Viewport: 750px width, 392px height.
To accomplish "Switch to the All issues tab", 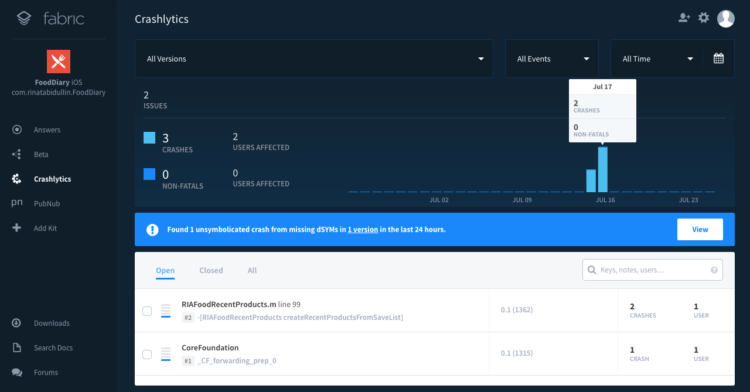I will click(252, 271).
